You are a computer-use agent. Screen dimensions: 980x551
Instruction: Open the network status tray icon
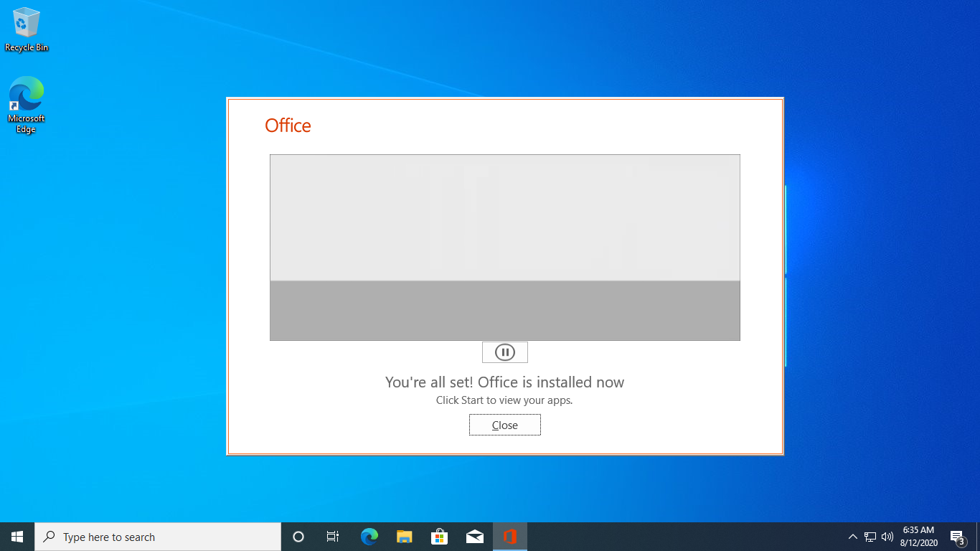870,537
